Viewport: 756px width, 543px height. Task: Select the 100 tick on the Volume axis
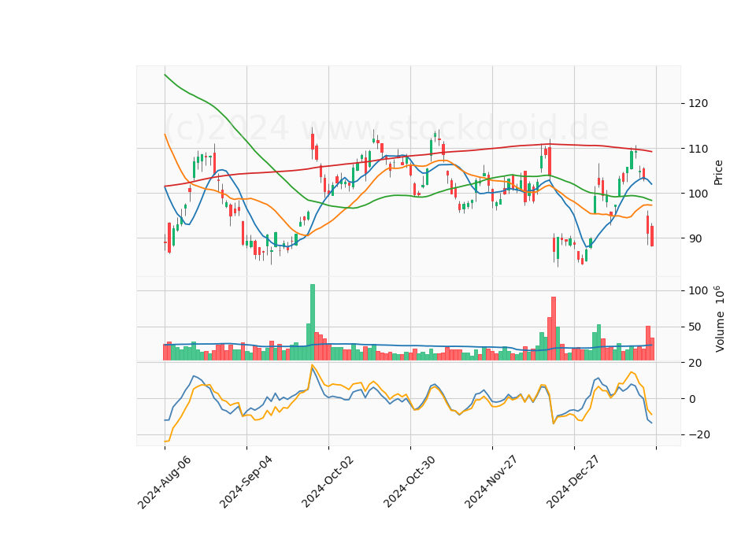coord(698,290)
